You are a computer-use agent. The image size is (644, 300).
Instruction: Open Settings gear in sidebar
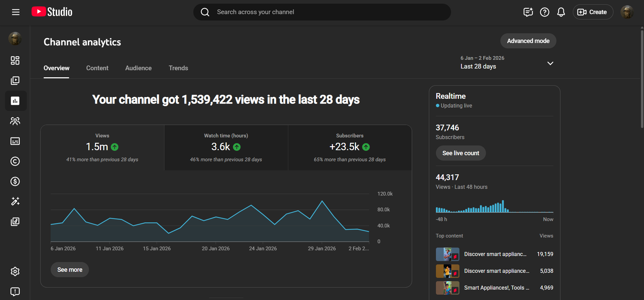pyautogui.click(x=15, y=271)
